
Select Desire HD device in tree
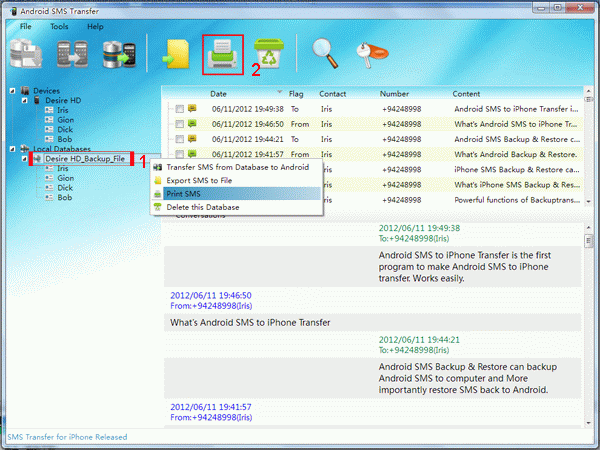click(63, 101)
